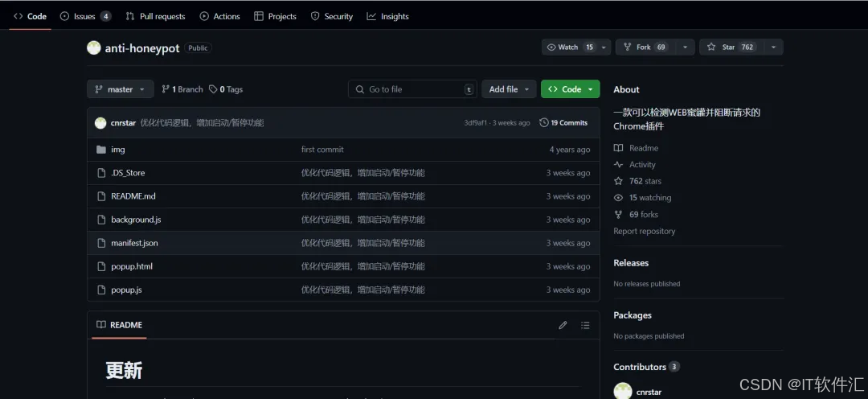Open the master branch selector
868x399 pixels.
coord(120,89)
